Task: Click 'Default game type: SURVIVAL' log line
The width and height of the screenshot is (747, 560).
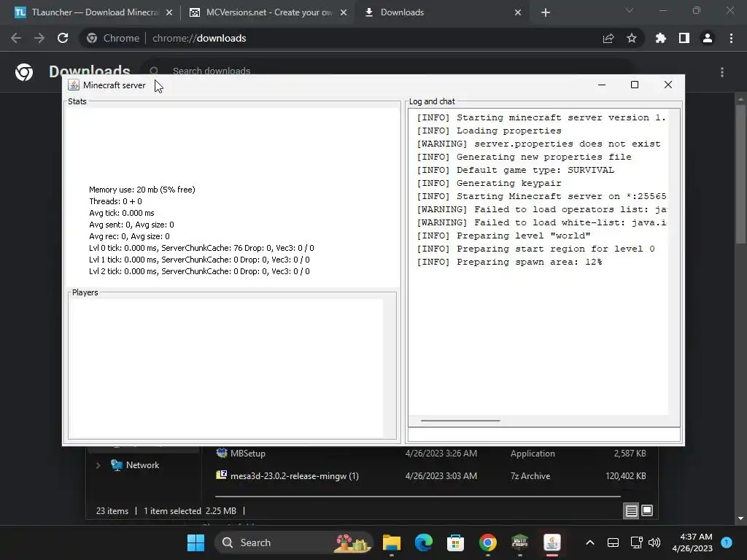Action: click(516, 170)
